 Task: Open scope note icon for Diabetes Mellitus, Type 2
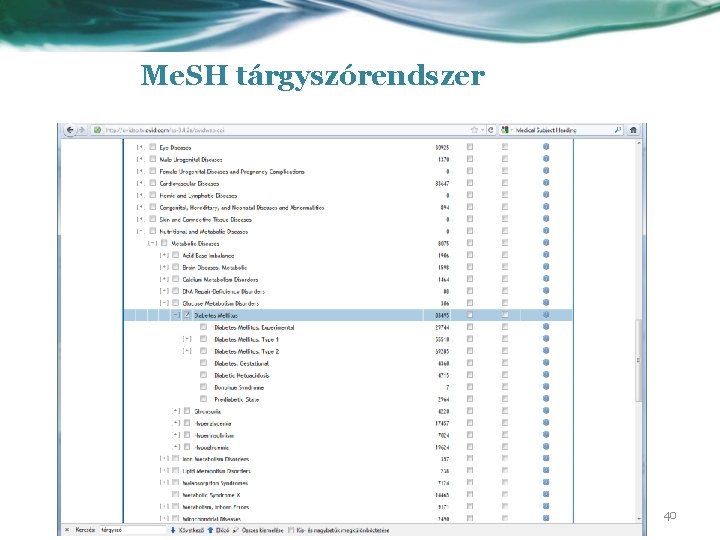546,350
